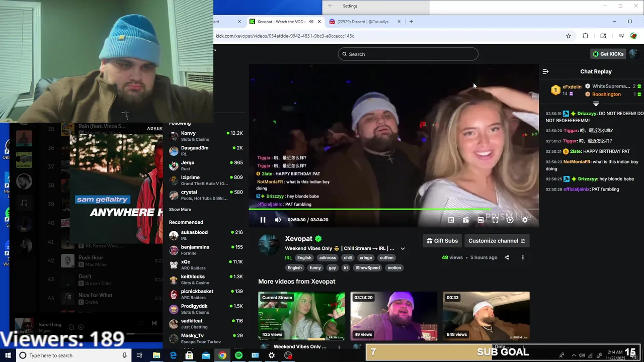644x362 pixels.
Task: Click in the Kick search field
Action: point(408,54)
